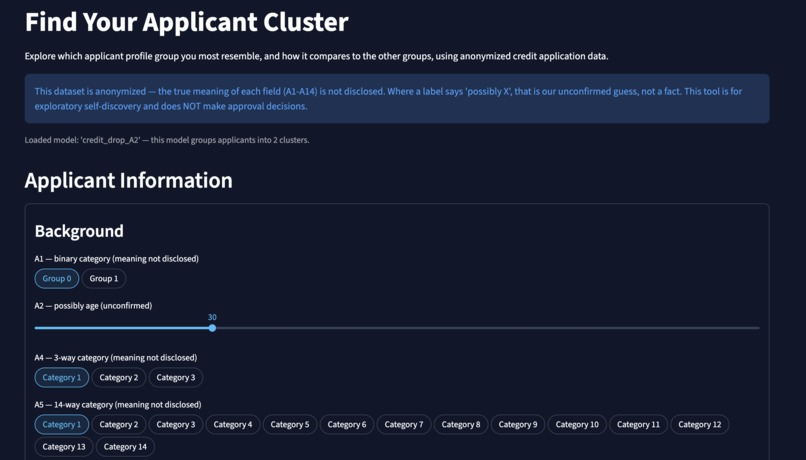Click the 'Loaded model: credit_drop_A2' caption
This screenshot has width=806, height=460.
coord(167,140)
